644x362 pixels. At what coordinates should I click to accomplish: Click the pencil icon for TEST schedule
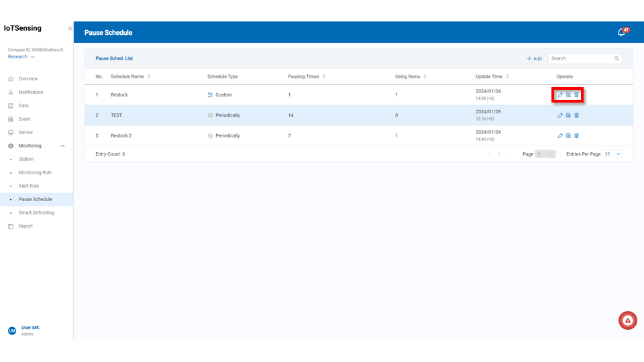click(560, 115)
